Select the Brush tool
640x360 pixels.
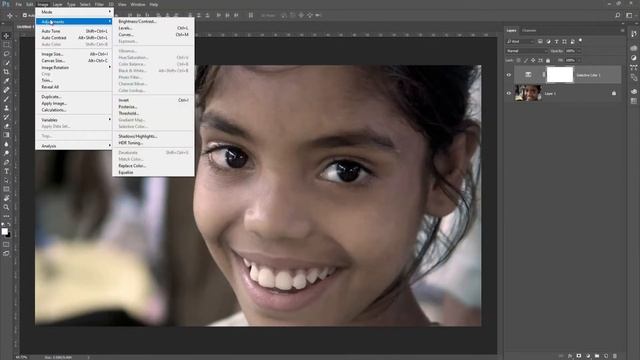pyautogui.click(x=6, y=99)
